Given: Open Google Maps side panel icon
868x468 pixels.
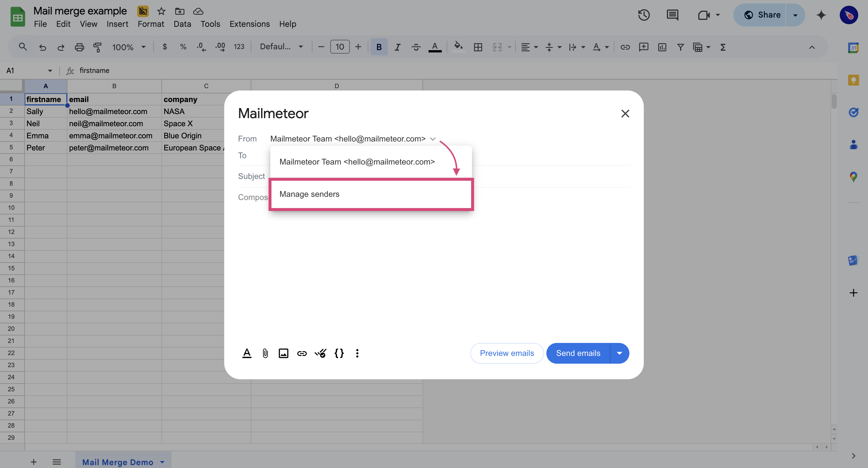Looking at the screenshot, I should point(853,177).
